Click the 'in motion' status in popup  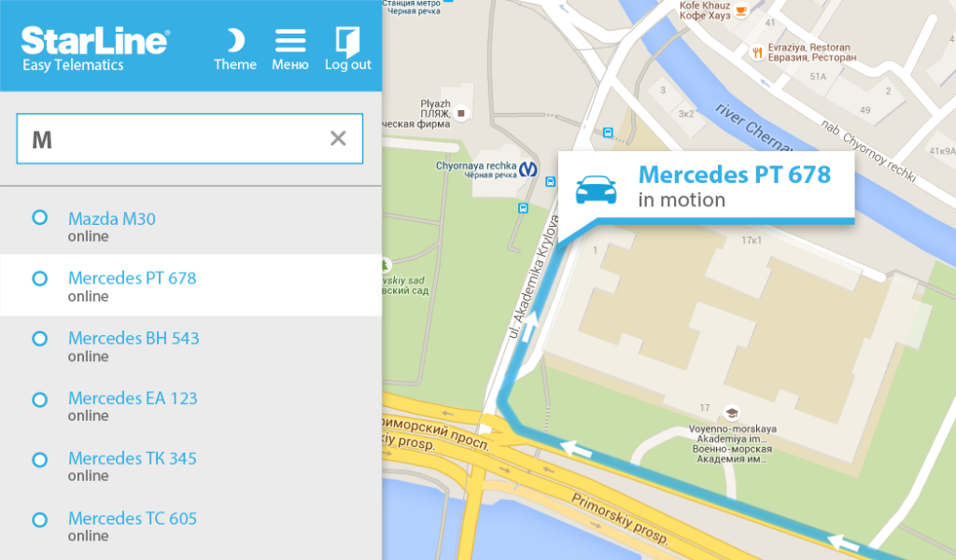[682, 200]
